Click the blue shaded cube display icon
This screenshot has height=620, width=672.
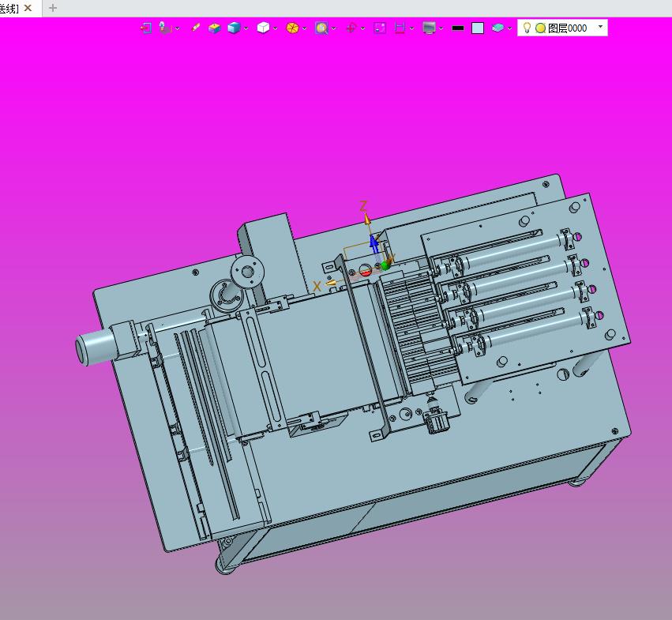pyautogui.click(x=234, y=28)
